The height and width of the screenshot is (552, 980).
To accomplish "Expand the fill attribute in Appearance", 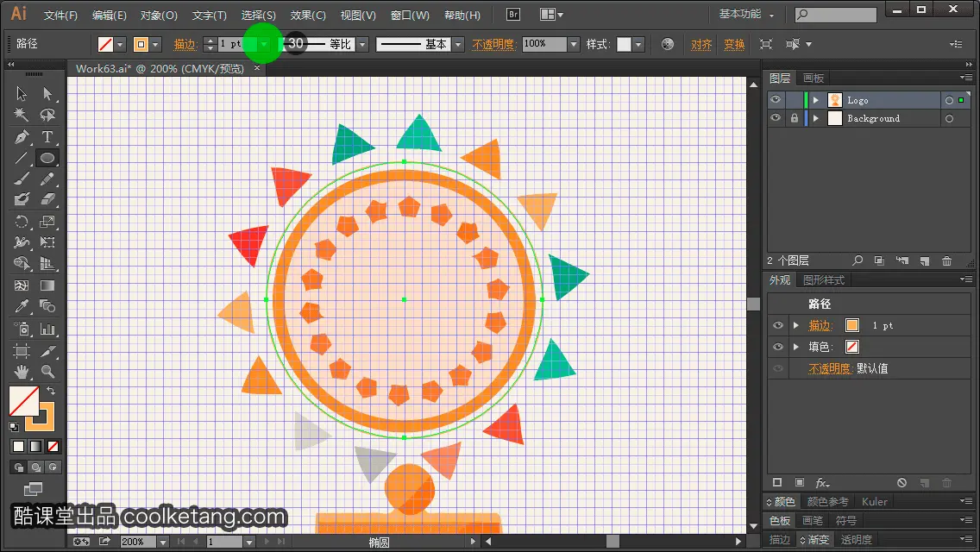I will point(796,347).
